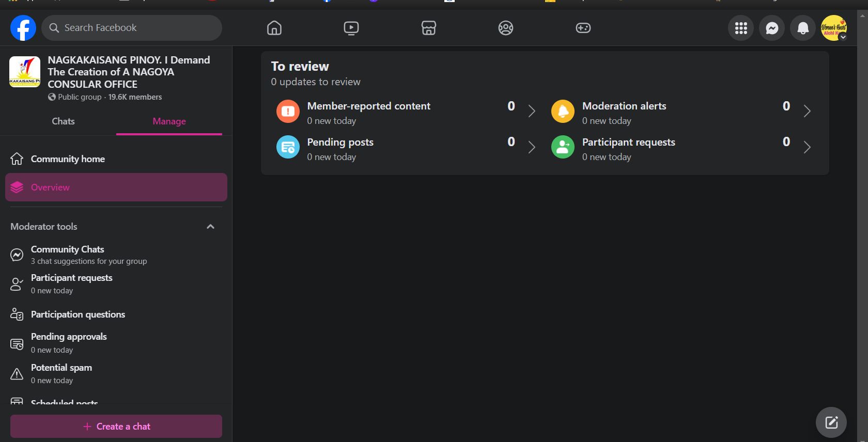Click the new message compose icon
Screen dimensions: 868x442
pyautogui.click(x=831, y=422)
